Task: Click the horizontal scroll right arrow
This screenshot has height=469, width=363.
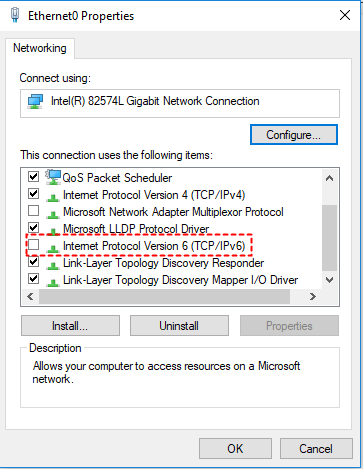Action: (312, 296)
